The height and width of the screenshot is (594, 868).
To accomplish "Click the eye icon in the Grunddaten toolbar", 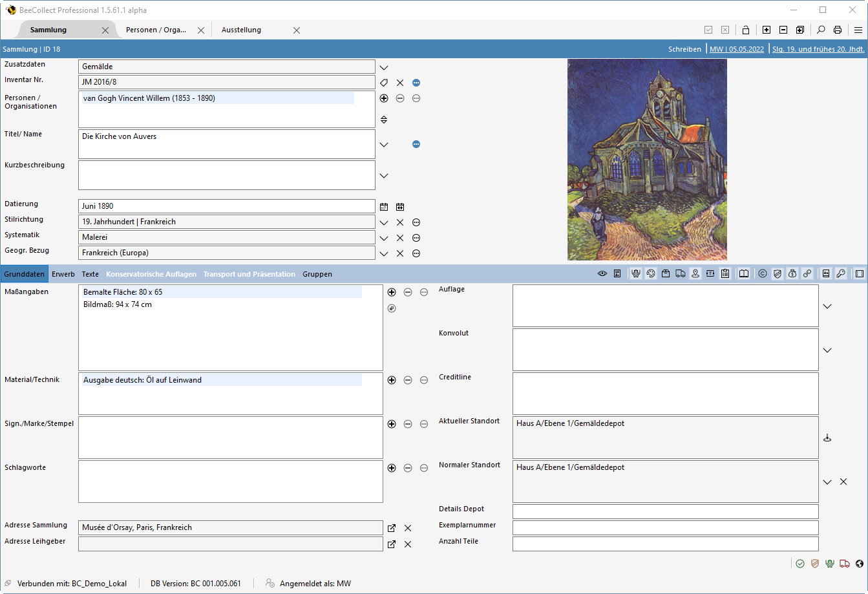I will coord(602,274).
